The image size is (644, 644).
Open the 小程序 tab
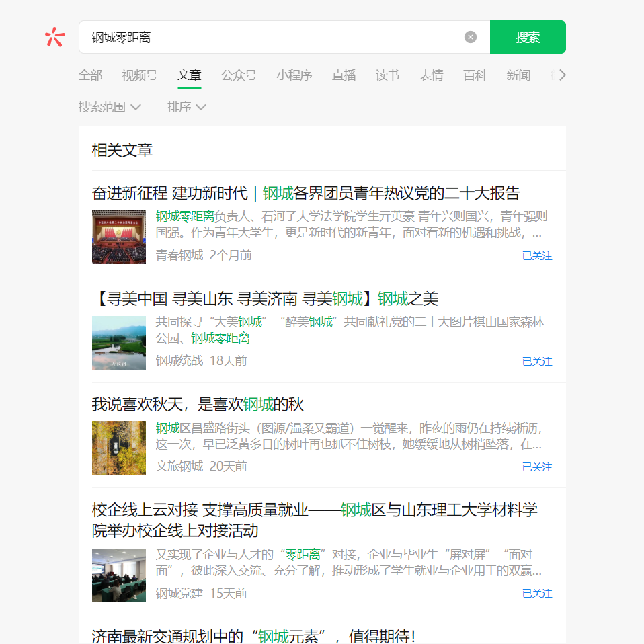pos(294,75)
